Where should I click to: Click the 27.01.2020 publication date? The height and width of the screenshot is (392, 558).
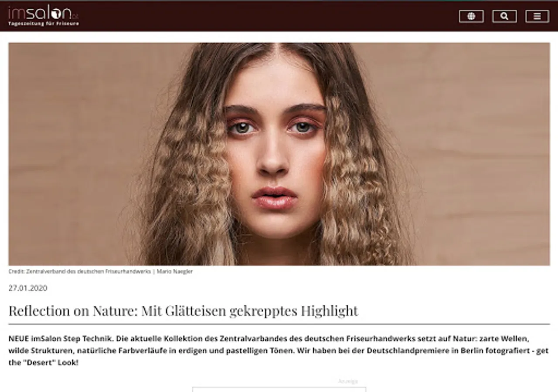pos(28,288)
